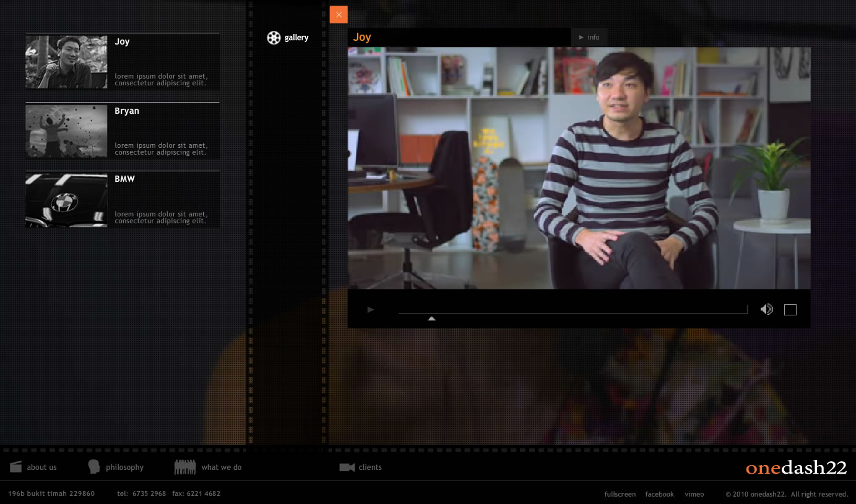Image resolution: width=856 pixels, height=504 pixels.
Task: Close the video player with orange X
Action: 339,14
